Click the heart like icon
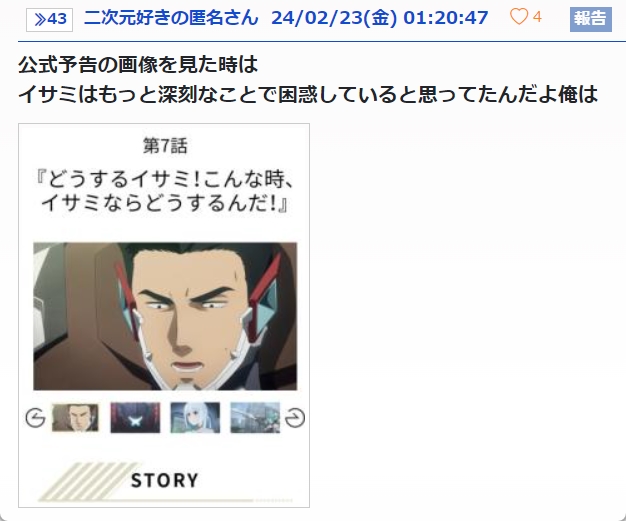Viewport: 626px width, 521px height. click(x=519, y=17)
